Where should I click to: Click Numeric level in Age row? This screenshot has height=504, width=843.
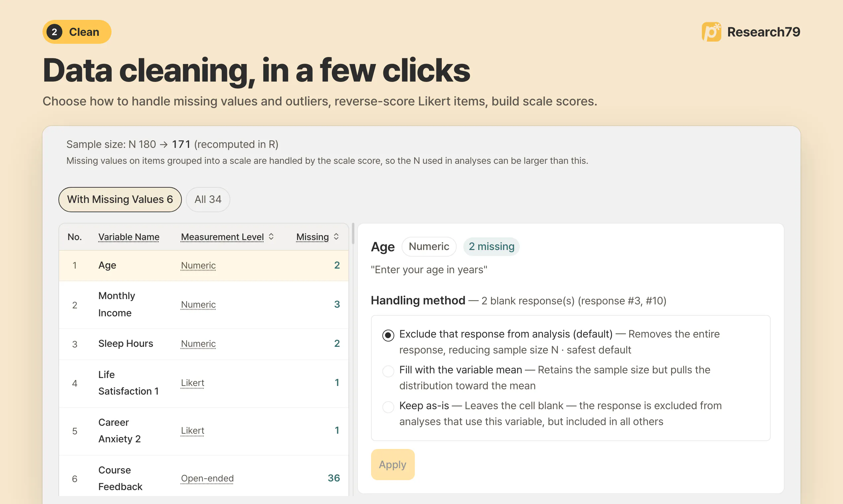pos(198,265)
